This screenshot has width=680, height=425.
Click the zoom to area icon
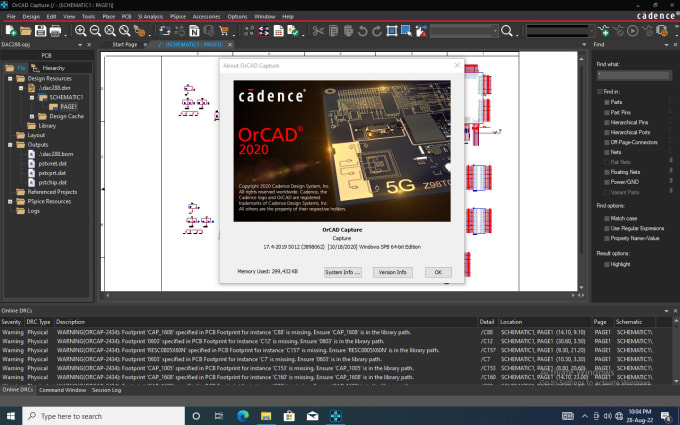click(x=110, y=31)
